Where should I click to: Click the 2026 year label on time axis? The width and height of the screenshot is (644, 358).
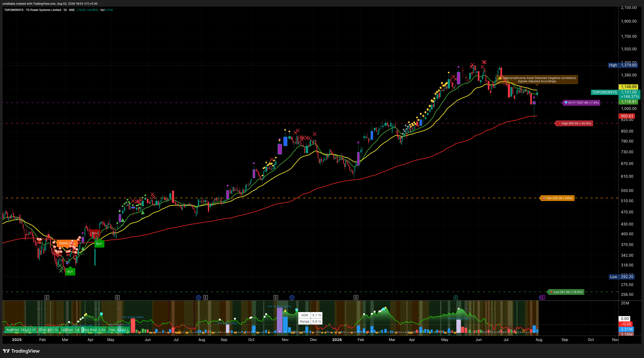[337, 340]
